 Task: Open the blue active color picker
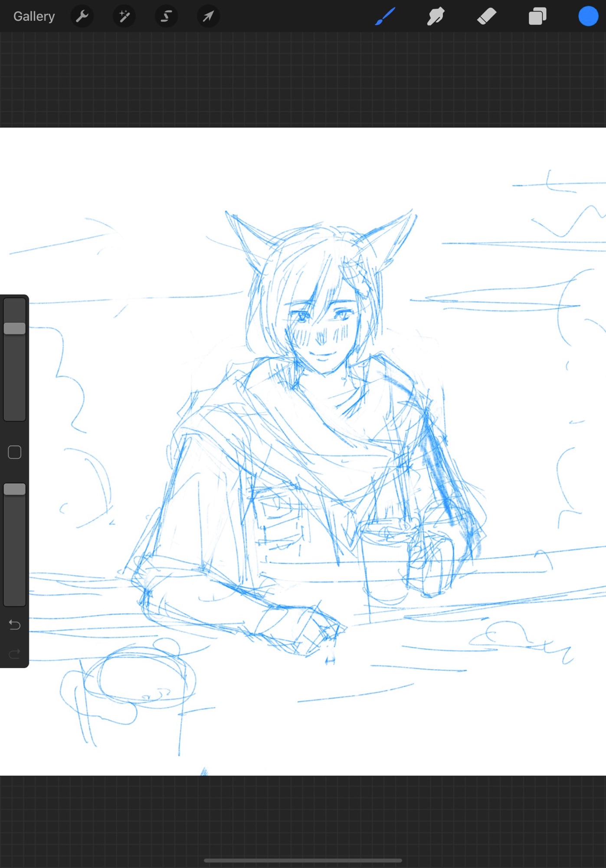588,16
